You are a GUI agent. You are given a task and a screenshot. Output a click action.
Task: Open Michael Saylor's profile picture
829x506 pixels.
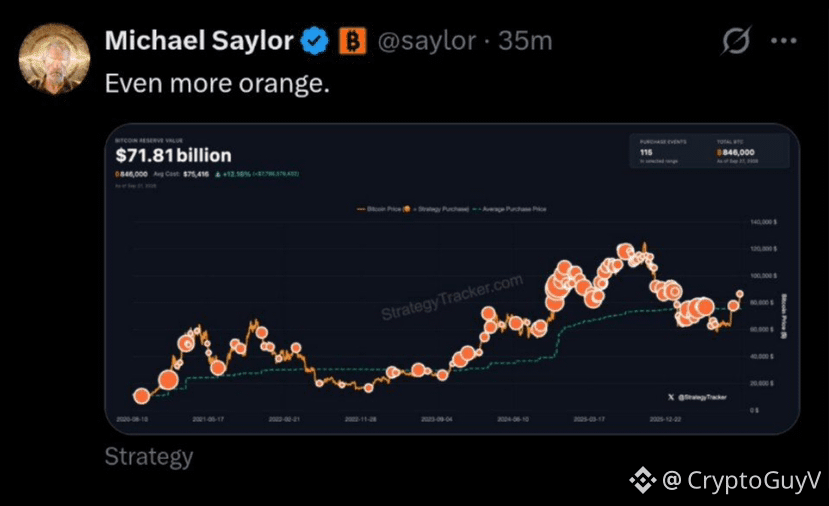pyautogui.click(x=54, y=59)
